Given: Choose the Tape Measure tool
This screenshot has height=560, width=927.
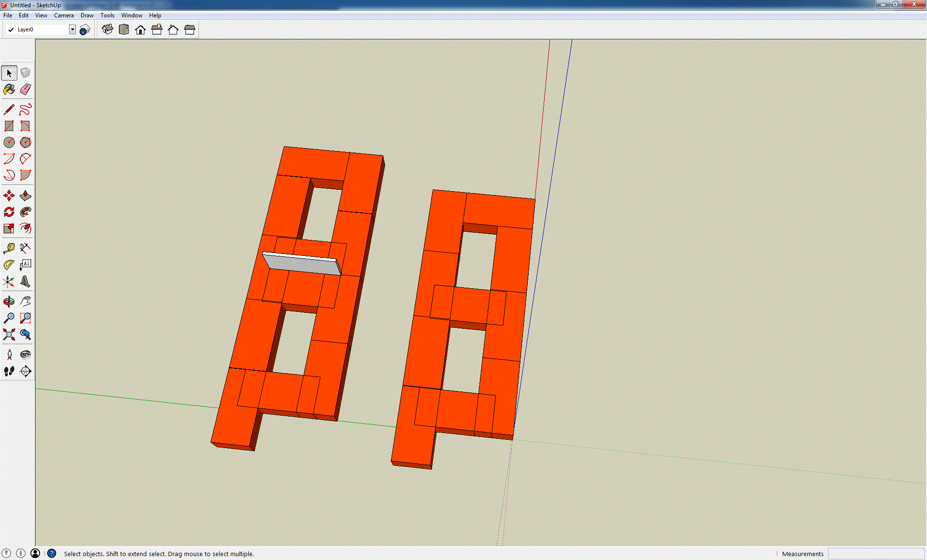Looking at the screenshot, I should 9,248.
